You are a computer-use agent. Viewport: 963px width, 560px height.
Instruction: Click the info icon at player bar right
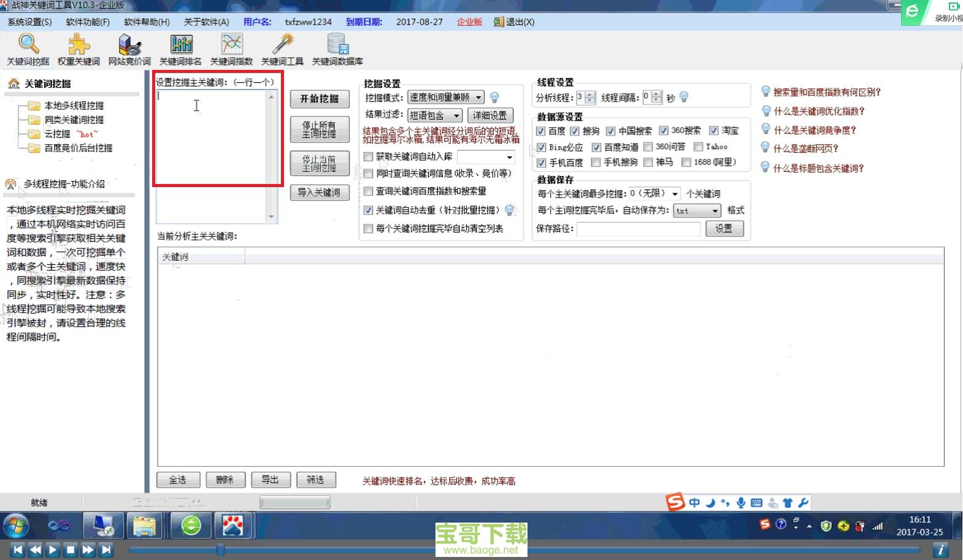(940, 550)
